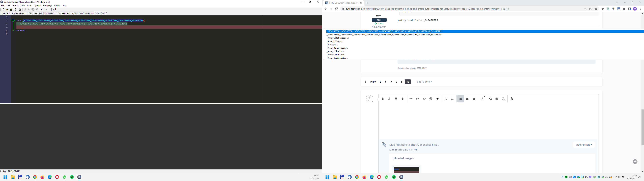Image resolution: width=644 pixels, height=181 pixels.
Task: Switch to the 4 QUESTIONS.au3 tab
Action: point(46,13)
